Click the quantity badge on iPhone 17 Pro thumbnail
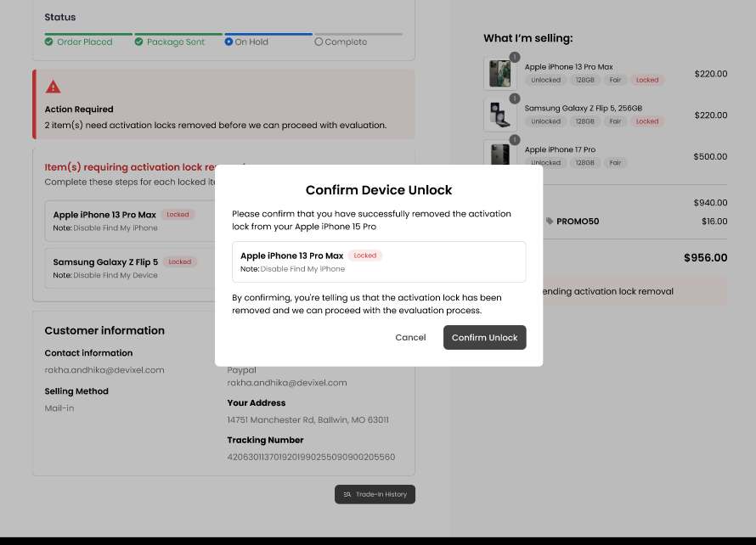Screen dimensions: 756x545 (515, 140)
